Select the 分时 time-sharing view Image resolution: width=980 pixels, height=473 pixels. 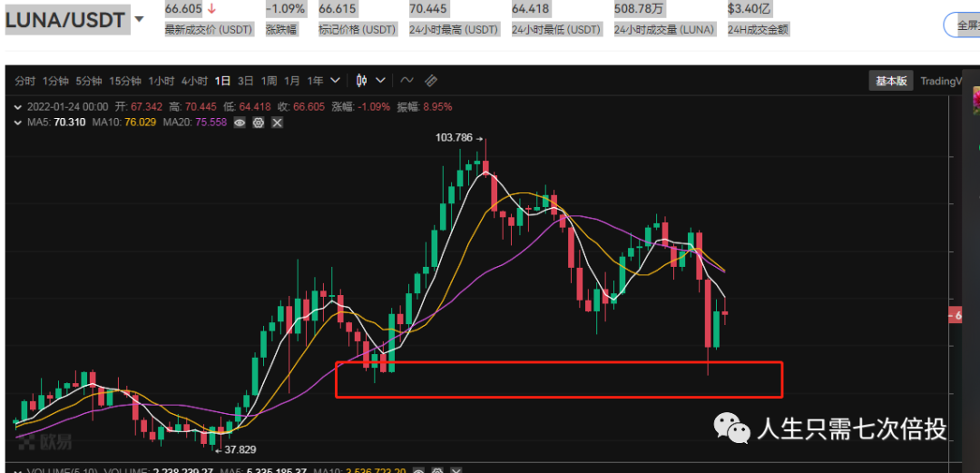[25, 81]
